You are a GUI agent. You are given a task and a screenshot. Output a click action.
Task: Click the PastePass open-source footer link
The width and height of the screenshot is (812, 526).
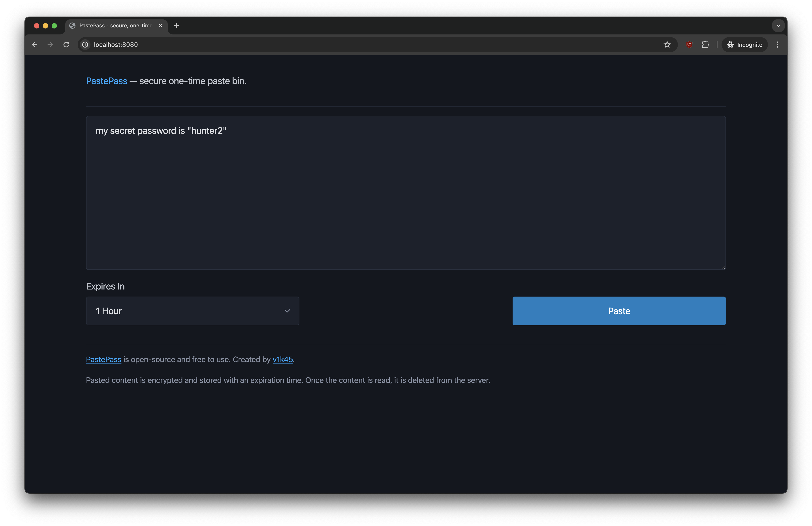[103, 359]
